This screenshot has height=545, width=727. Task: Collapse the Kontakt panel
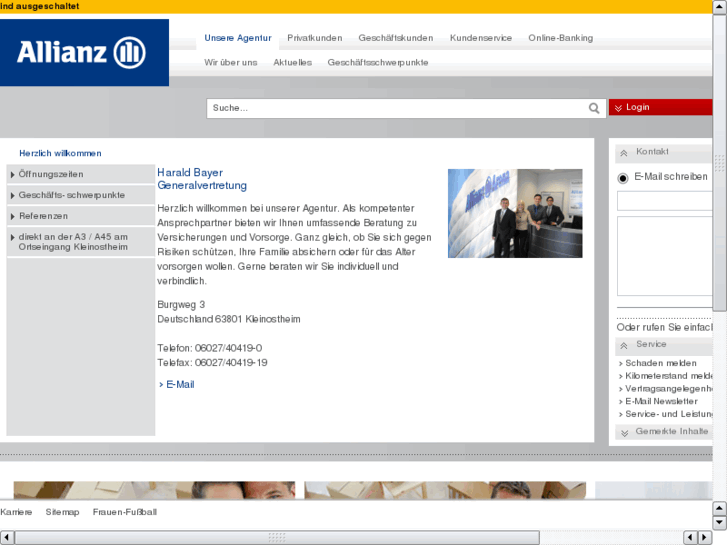tap(624, 153)
